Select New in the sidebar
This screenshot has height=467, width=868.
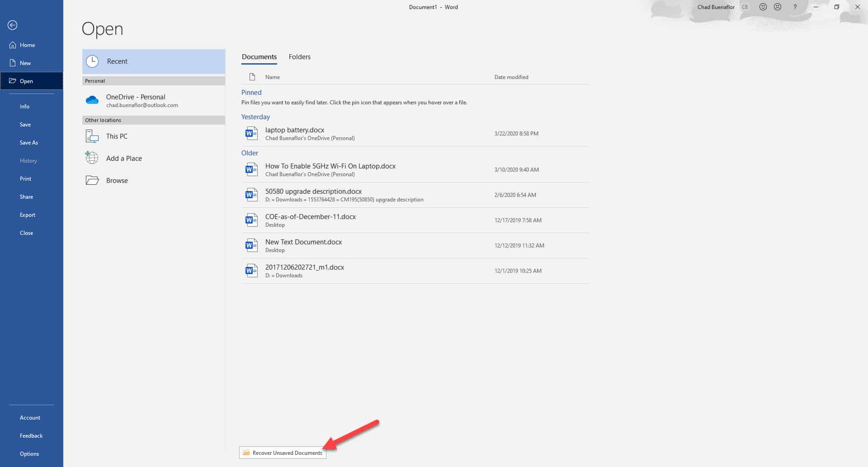tap(32, 63)
